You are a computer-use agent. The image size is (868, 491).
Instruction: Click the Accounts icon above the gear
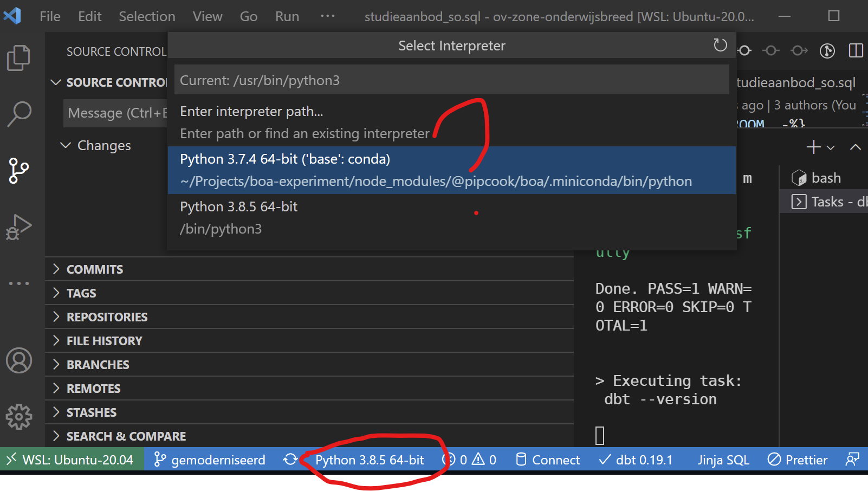[x=19, y=360]
